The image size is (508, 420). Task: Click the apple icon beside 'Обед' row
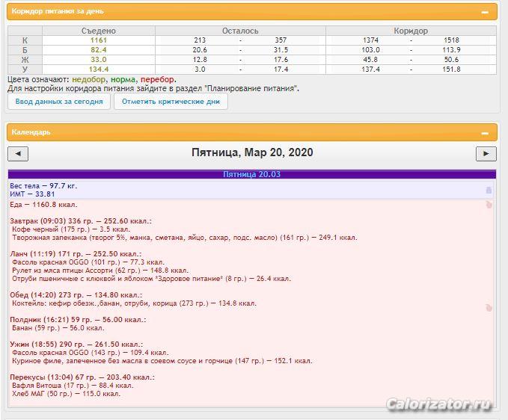pos(489,307)
